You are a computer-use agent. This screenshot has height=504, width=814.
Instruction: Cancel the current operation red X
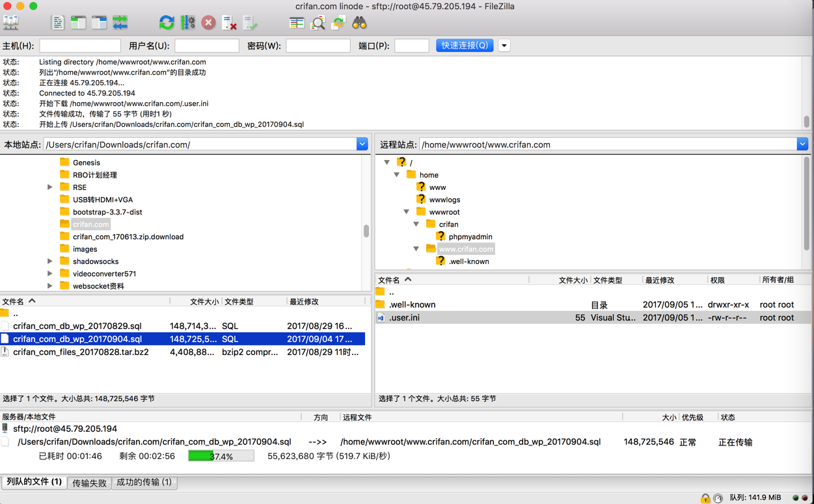208,23
